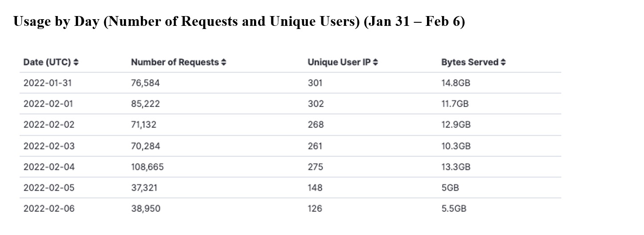Click unique user count 302
The height and width of the screenshot is (235, 644).
point(316,104)
